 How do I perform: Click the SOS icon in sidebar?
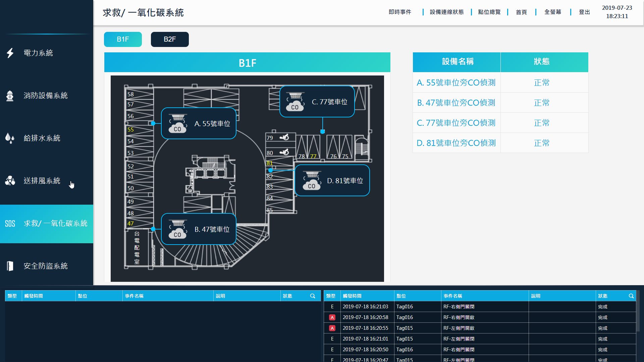tap(10, 223)
